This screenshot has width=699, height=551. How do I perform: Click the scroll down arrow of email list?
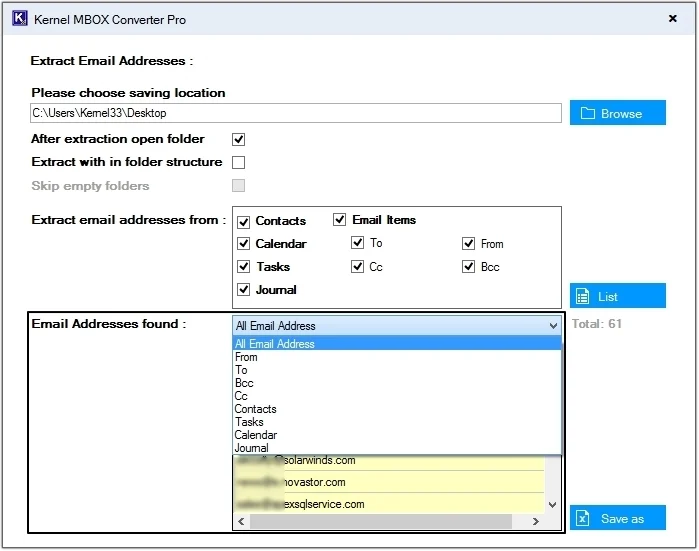pos(553,505)
